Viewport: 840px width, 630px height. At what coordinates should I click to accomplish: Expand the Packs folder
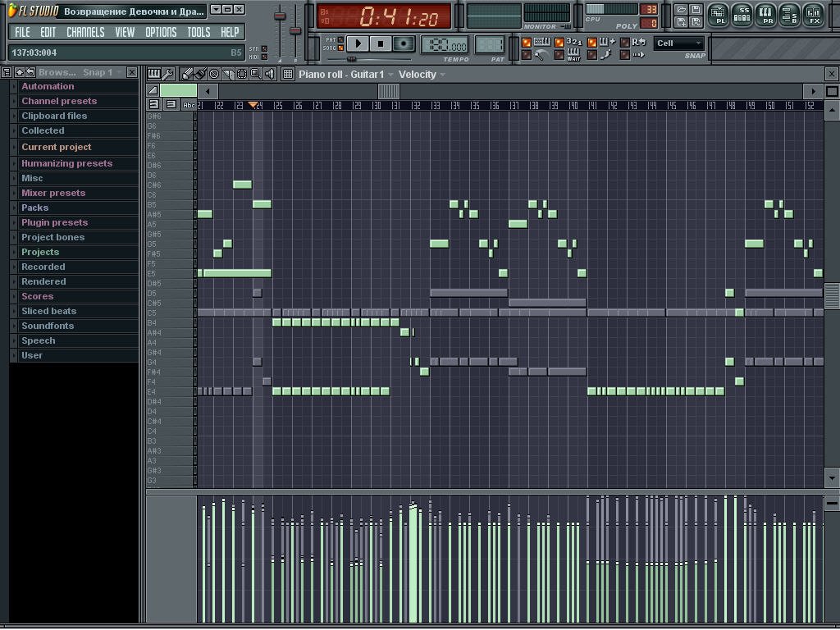(x=75, y=208)
